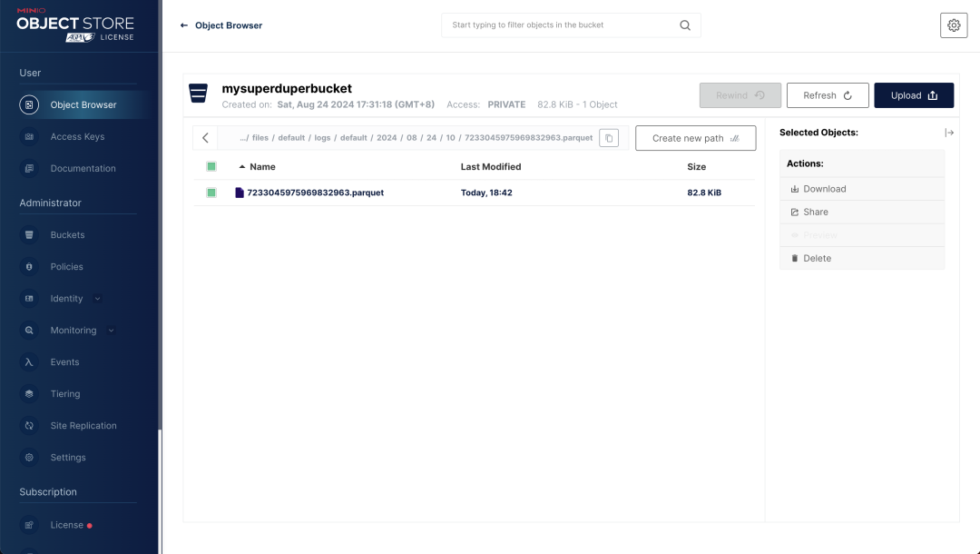Click the Policies shield icon
The width and height of the screenshot is (980, 554).
pos(29,266)
